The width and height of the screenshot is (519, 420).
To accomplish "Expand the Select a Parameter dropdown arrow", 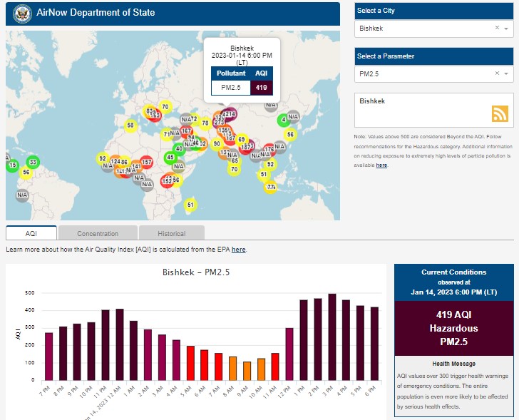I will pos(505,74).
